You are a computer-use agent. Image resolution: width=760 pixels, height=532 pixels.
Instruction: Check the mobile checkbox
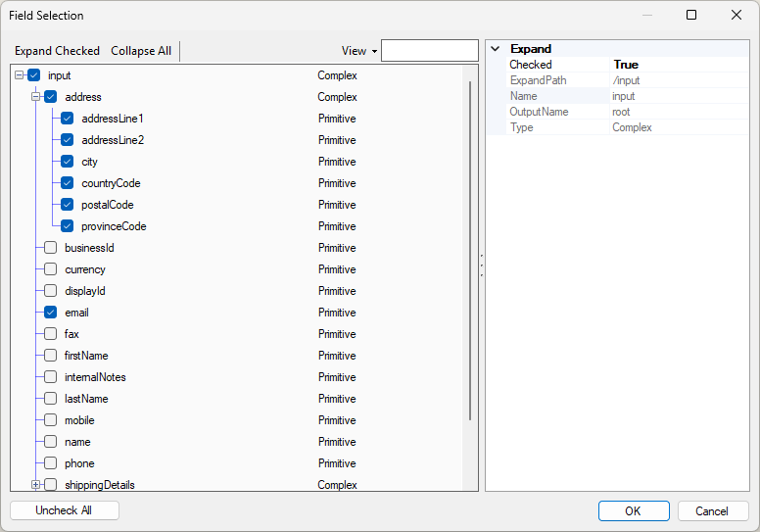50,420
